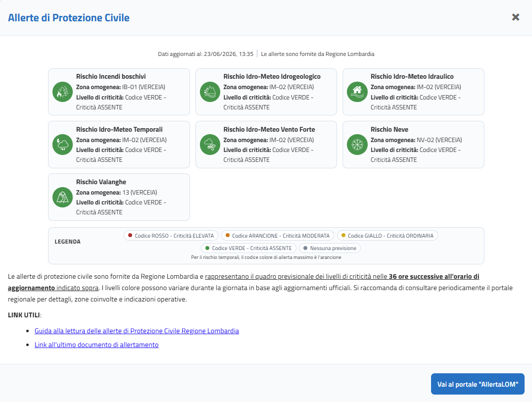The height and width of the screenshot is (402, 532).
Task: Select the Rischio Valanghe title
Action: point(101,182)
